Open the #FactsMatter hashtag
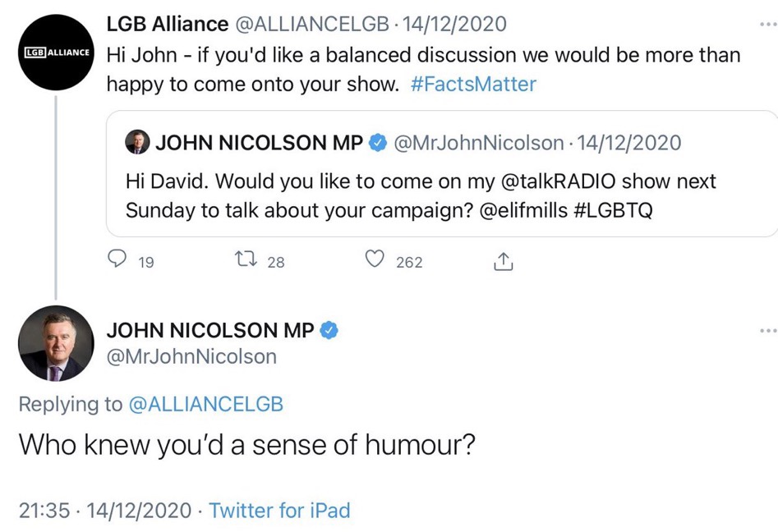Viewport: 778px width, 532px height. [473, 84]
